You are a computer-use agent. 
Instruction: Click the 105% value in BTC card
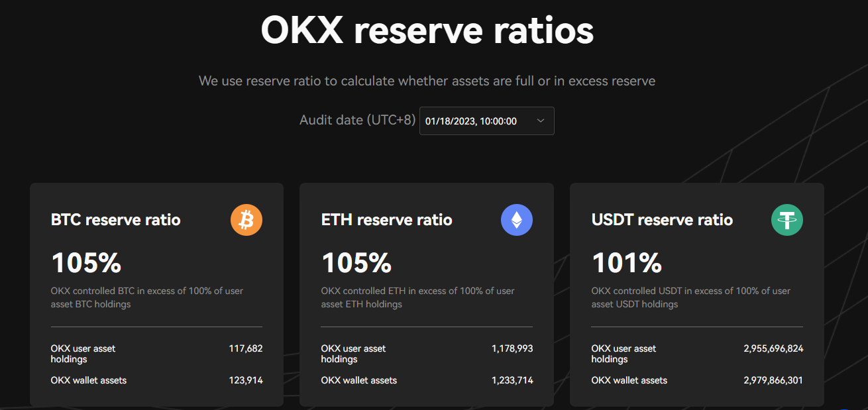(x=86, y=263)
